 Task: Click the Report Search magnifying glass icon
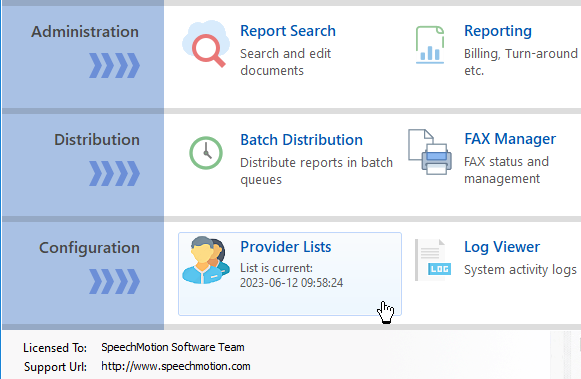(205, 44)
